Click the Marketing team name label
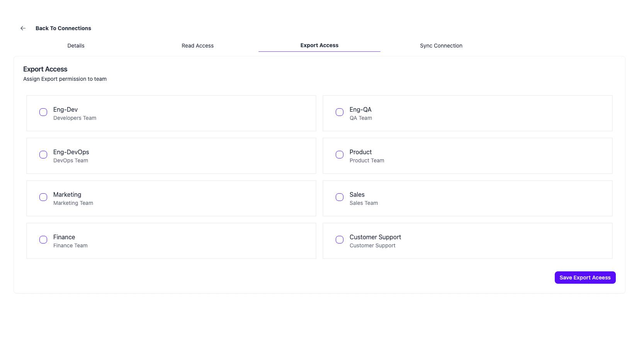644x356 pixels. click(67, 195)
